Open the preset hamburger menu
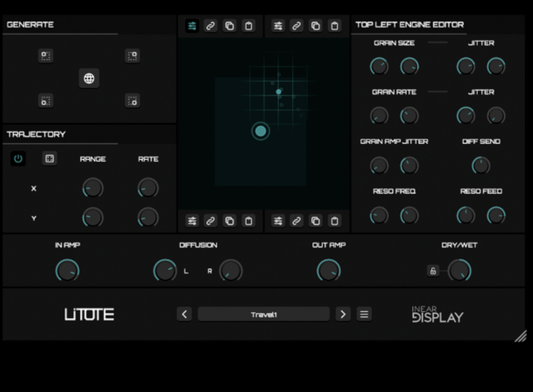Screen dimensions: 533x392 pyautogui.click(x=364, y=314)
